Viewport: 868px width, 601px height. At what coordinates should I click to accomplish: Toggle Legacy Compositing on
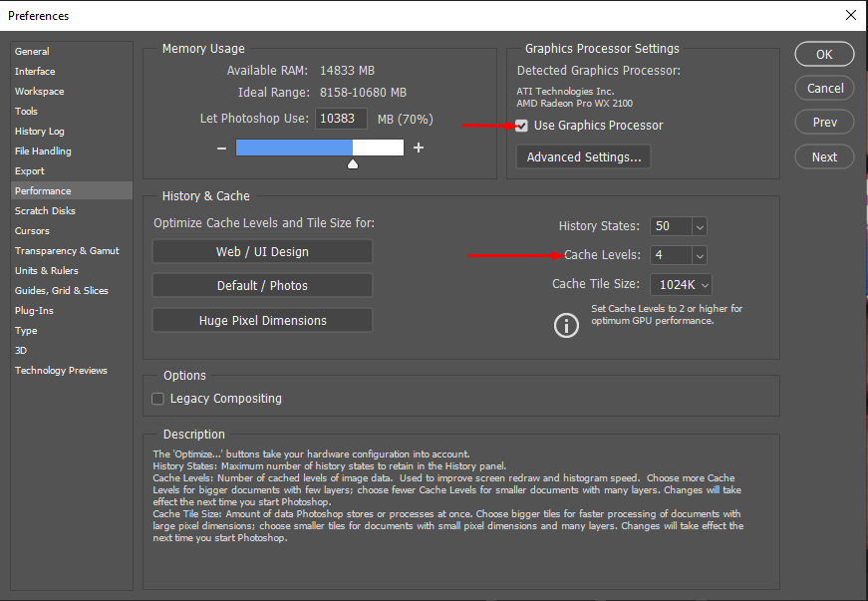coord(157,398)
